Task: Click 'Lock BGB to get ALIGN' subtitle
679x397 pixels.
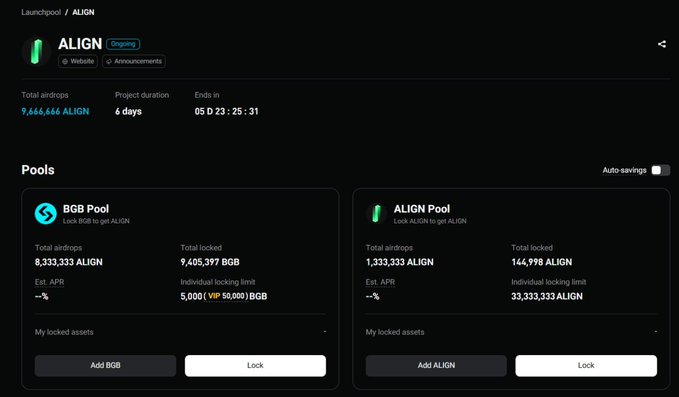Action: (x=96, y=221)
